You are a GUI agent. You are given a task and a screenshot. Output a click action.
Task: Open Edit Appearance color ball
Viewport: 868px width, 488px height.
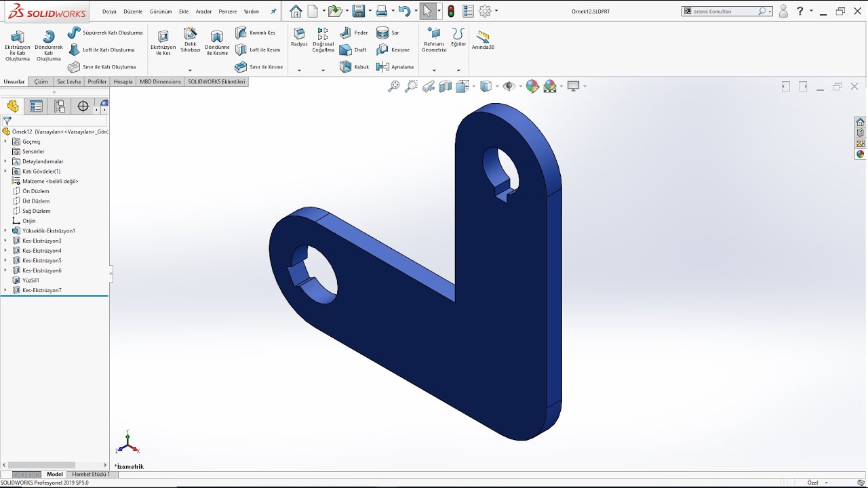[x=532, y=86]
